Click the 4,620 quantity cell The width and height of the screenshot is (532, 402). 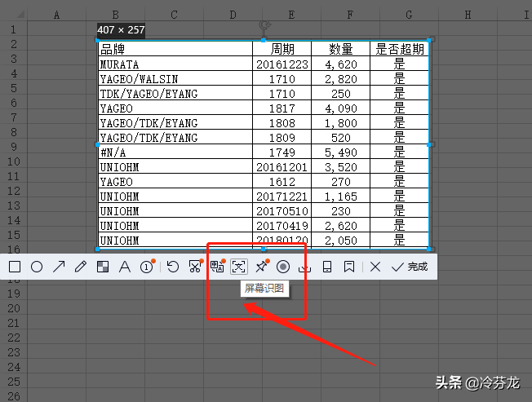click(x=340, y=64)
